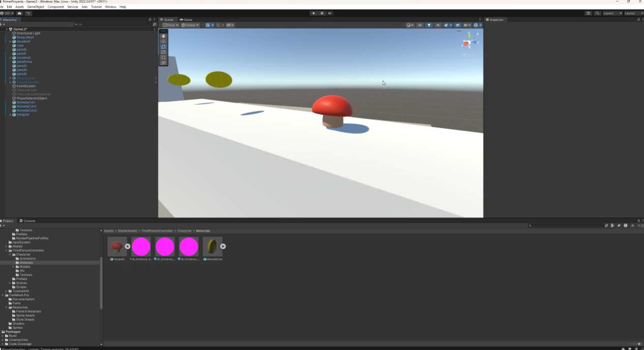Image resolution: width=644 pixels, height=350 pixels.
Task: Open Scene view three-dot options menu
Action: coord(480,19)
